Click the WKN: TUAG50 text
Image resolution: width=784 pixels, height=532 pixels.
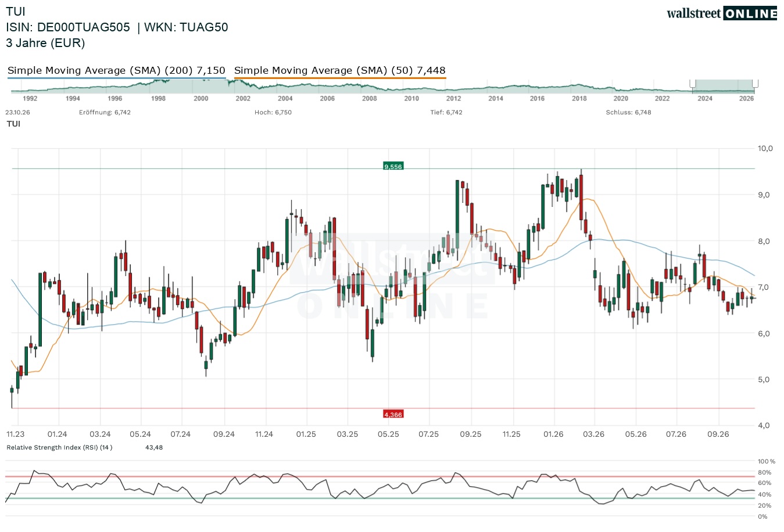click(186, 27)
